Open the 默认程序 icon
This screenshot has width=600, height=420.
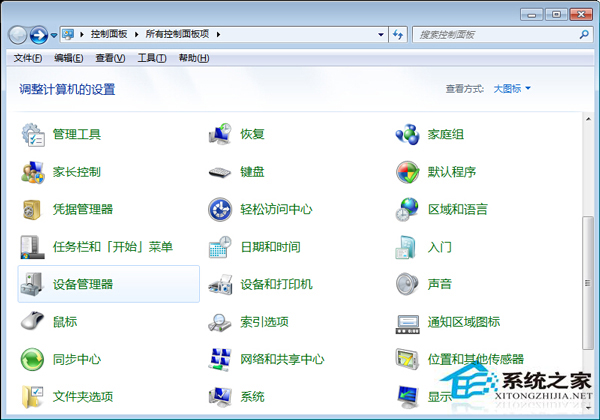point(408,172)
